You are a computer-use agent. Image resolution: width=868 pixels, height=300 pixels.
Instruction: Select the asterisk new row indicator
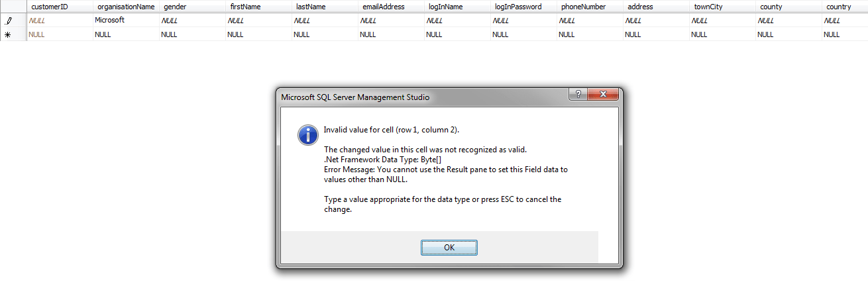click(8, 34)
